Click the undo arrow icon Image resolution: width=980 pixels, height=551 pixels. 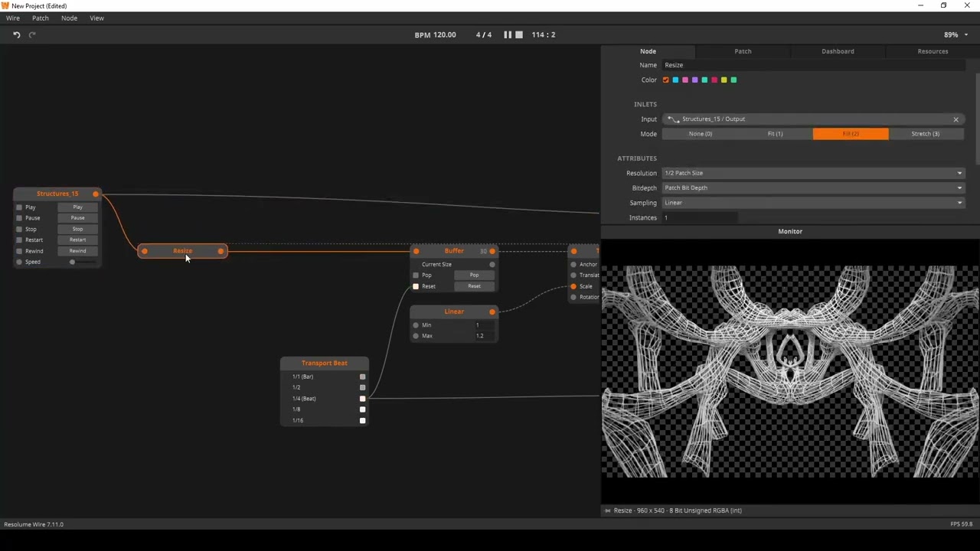click(16, 34)
